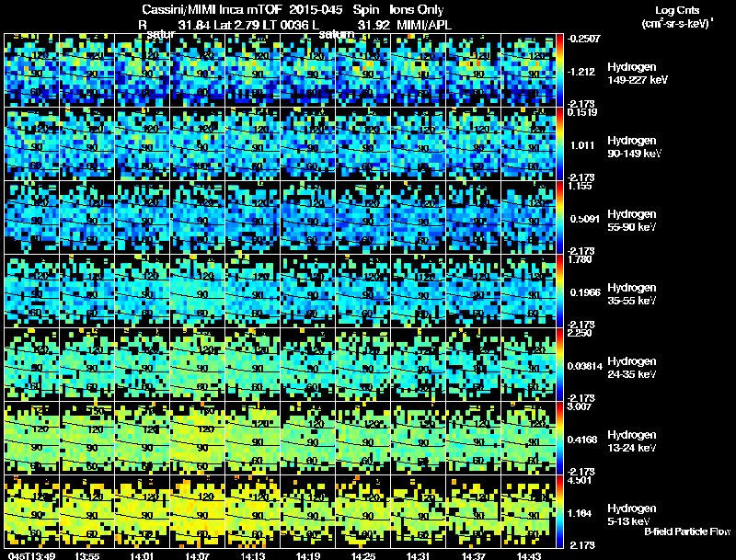Click the 2.250 colorbar value
Viewport: 736px width, 560px height.
(580, 333)
